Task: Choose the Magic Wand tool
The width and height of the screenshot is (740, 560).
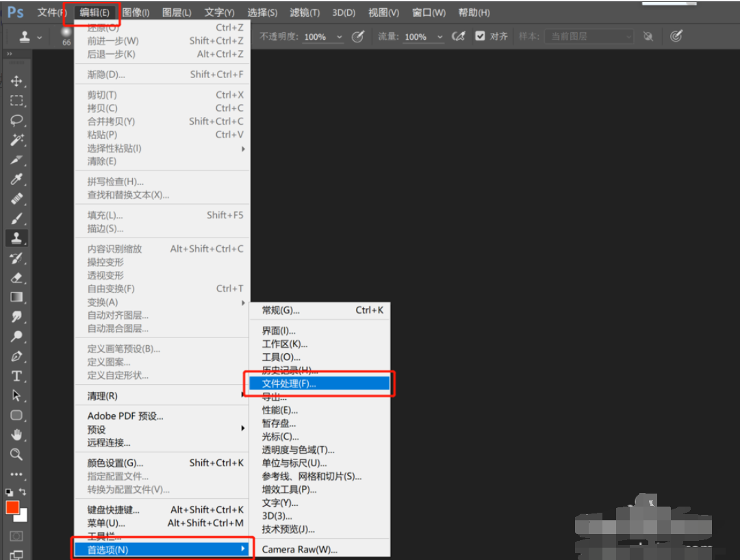Action: (x=16, y=140)
